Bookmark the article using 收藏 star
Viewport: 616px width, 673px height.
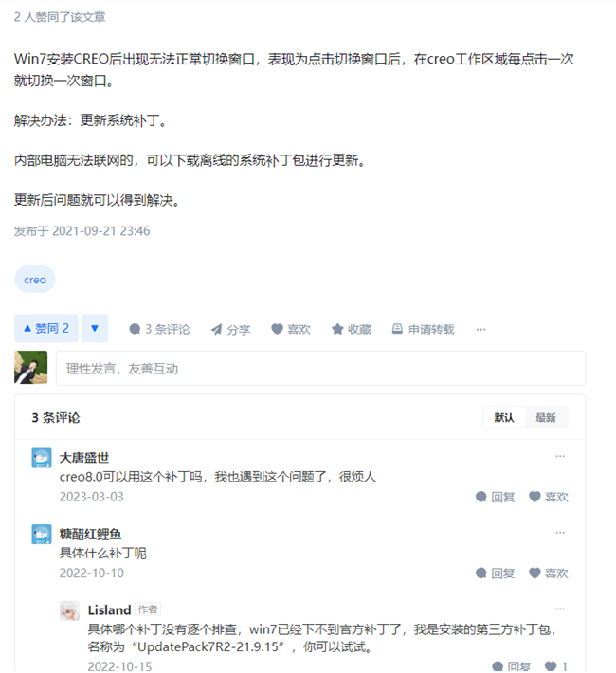[x=352, y=329]
